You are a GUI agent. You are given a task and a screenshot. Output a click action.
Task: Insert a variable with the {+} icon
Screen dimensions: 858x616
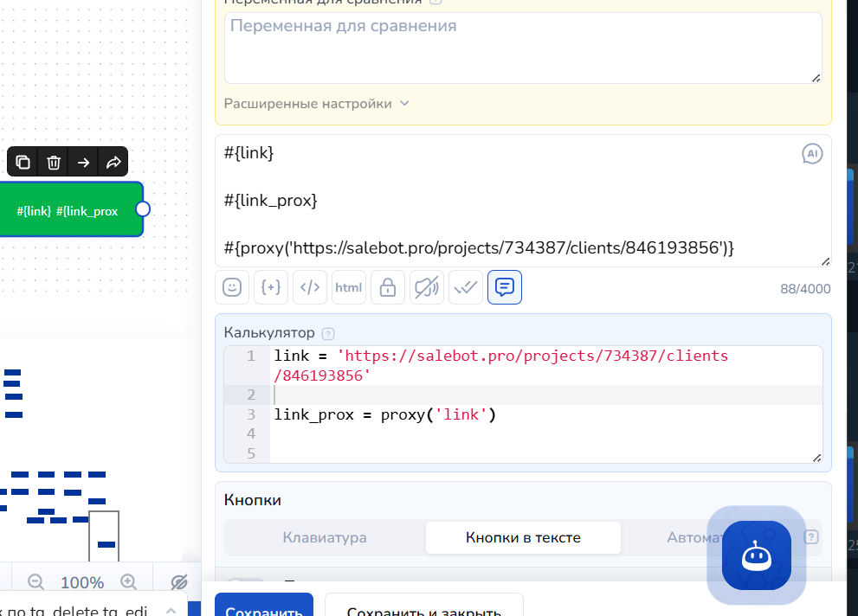271,287
